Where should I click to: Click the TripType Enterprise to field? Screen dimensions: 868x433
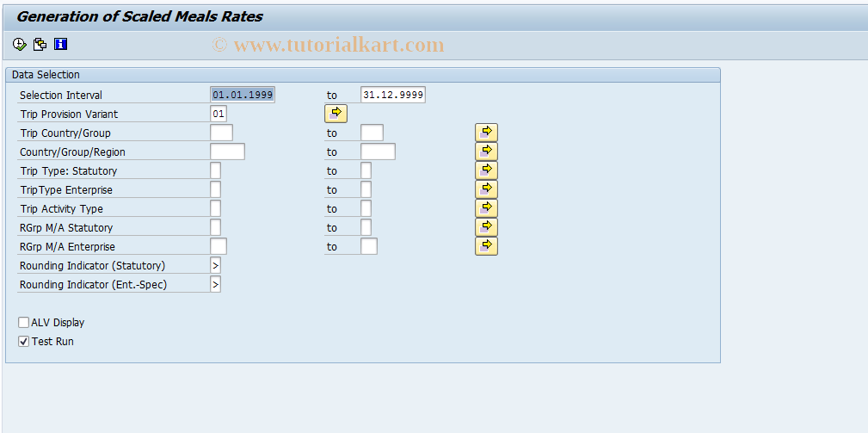[x=366, y=189]
